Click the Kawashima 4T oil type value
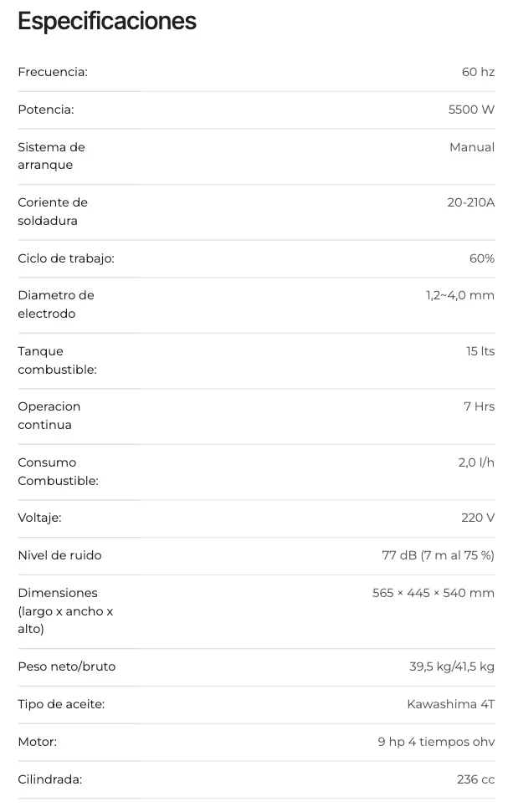 (x=450, y=704)
